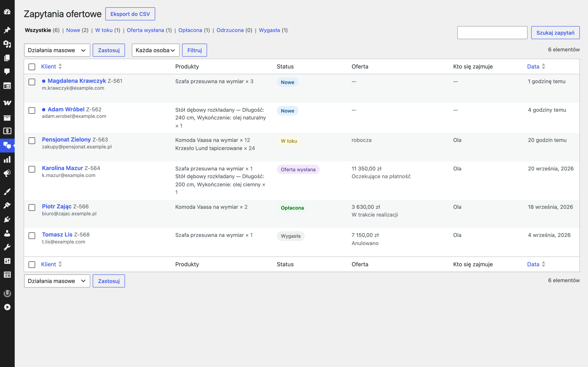This screenshot has height=367, width=588.
Task: Toggle the select-all checkbox in table header
Action: (x=32, y=67)
